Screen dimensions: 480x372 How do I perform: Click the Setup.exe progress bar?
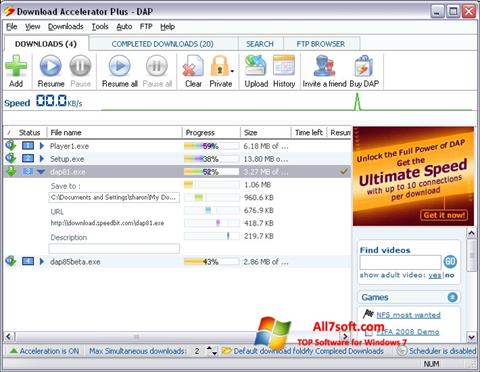point(211,159)
